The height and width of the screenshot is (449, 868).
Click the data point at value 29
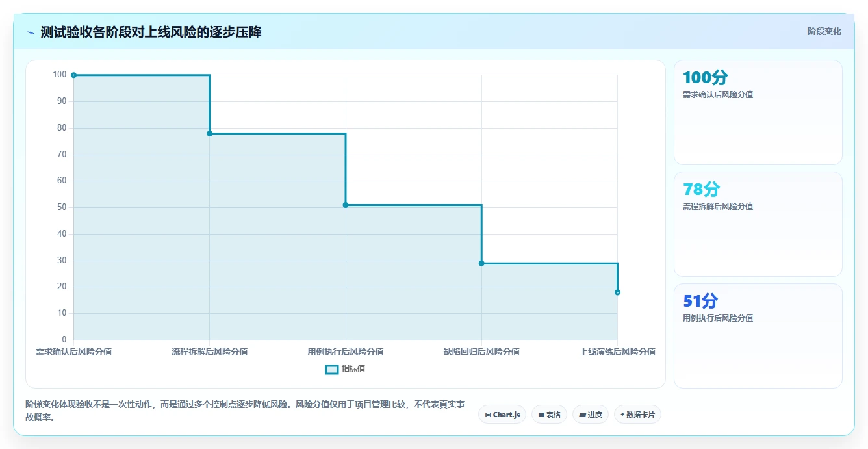481,263
